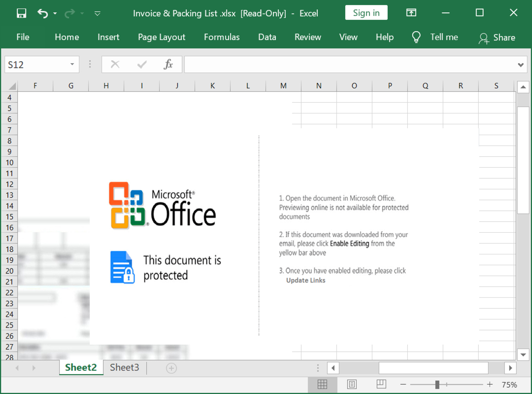Click the Share button
532x394 pixels.
coord(497,37)
